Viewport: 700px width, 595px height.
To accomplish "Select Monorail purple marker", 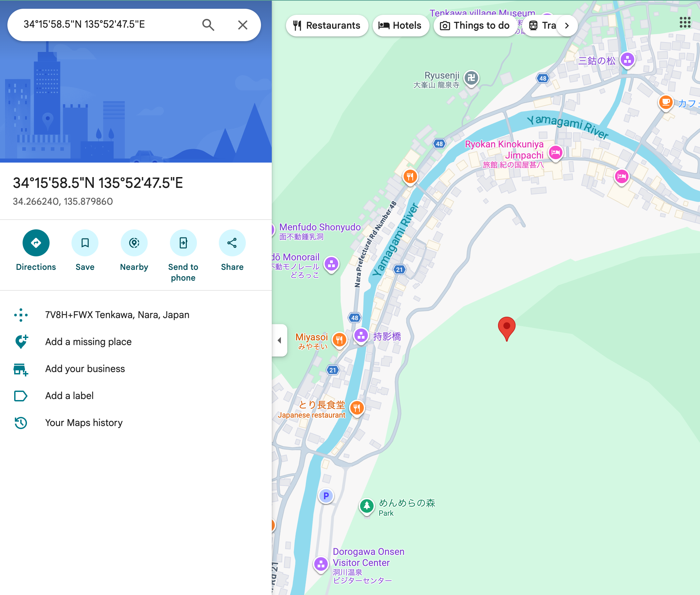I will 331,265.
